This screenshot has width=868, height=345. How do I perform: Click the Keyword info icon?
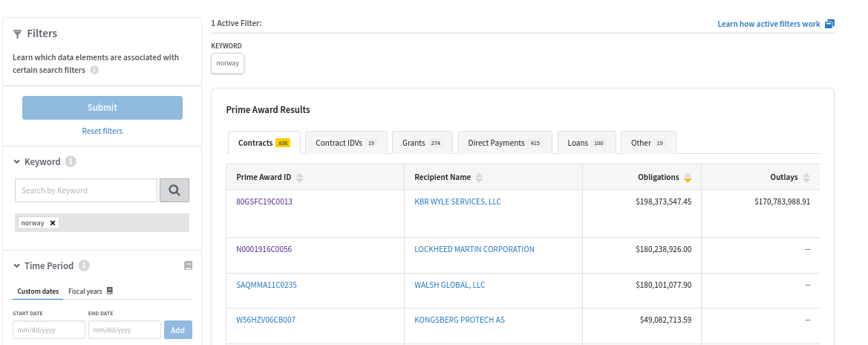71,161
